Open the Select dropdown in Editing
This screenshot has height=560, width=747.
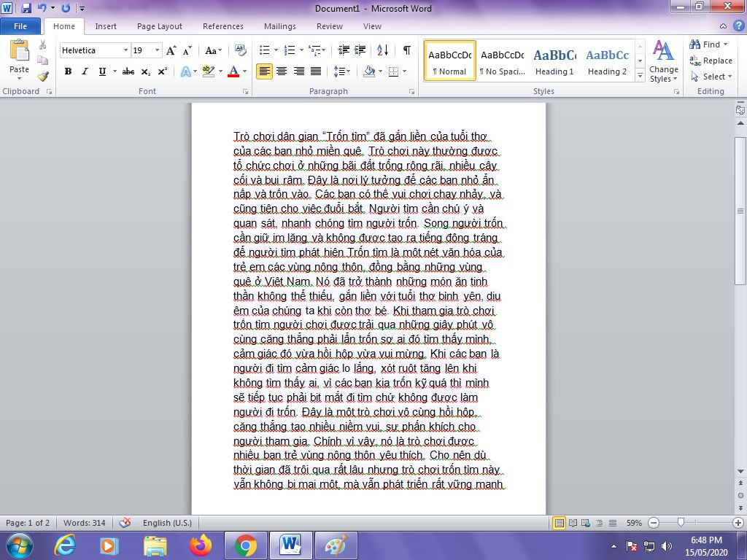711,76
